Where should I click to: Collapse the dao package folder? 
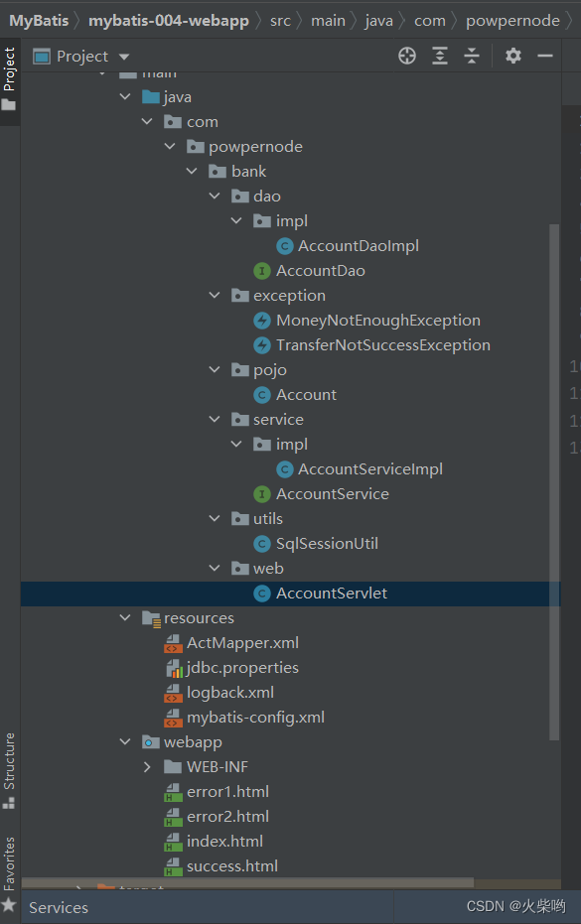click(215, 196)
